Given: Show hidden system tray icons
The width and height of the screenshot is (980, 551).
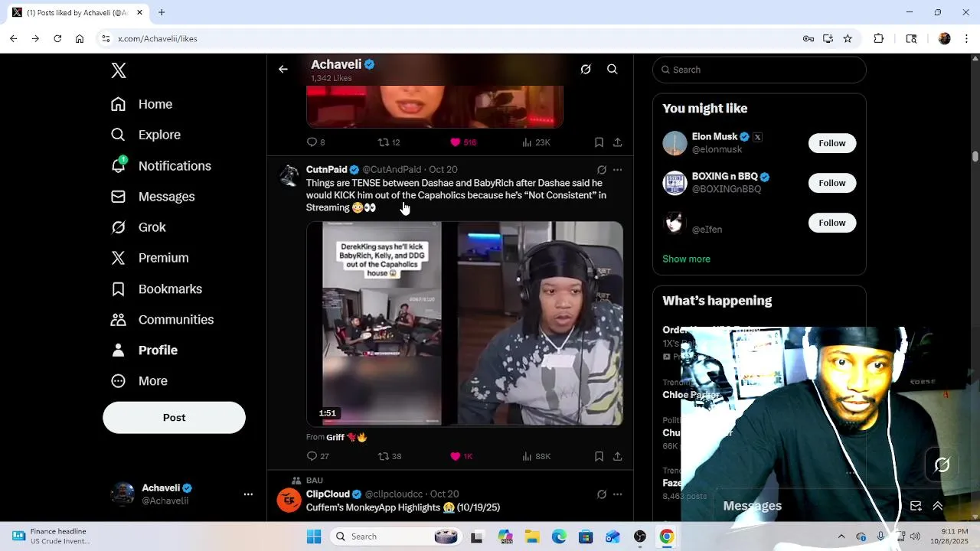Looking at the screenshot, I should click(841, 536).
